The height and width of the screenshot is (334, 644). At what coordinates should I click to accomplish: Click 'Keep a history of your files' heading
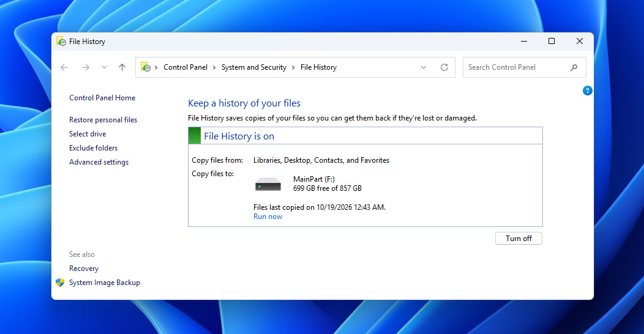pos(244,103)
